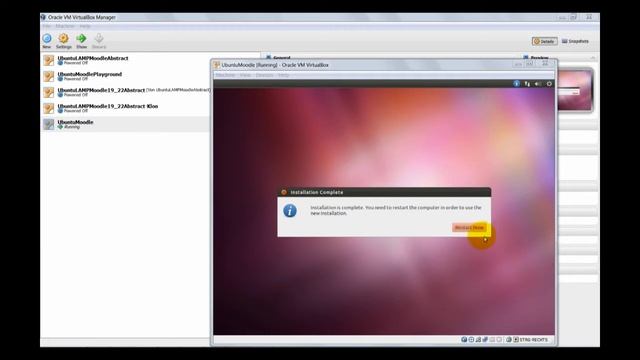
Task: Switch to the Details view button
Action: coord(544,41)
